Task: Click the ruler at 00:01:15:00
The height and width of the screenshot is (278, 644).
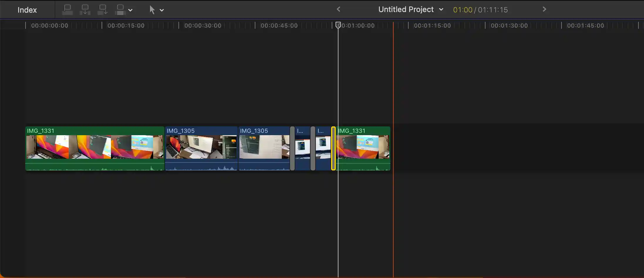Action: pyautogui.click(x=432, y=26)
